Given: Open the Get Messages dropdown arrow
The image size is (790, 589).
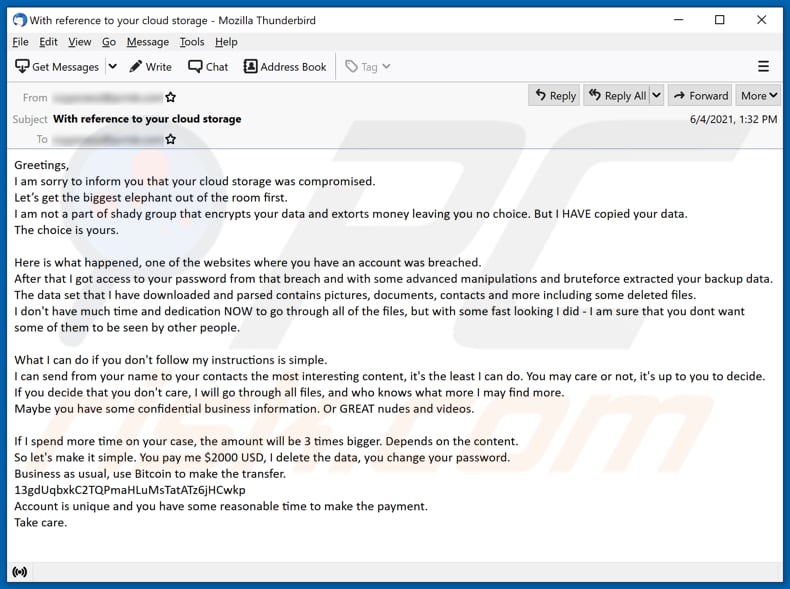Looking at the screenshot, I should 112,67.
